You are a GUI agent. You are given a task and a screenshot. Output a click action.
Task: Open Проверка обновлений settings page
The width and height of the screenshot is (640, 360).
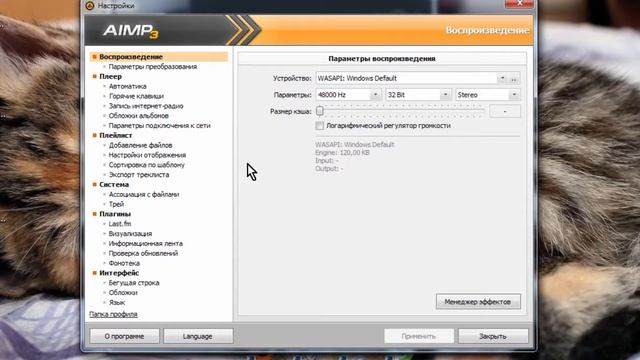tap(143, 253)
